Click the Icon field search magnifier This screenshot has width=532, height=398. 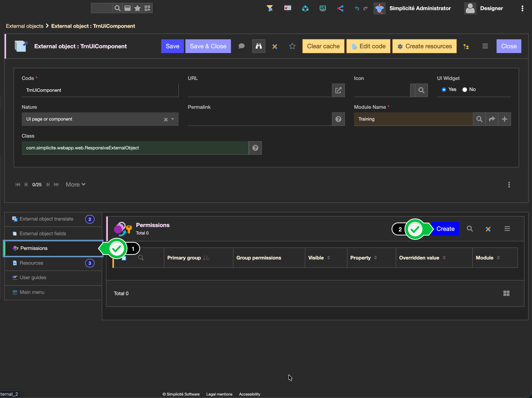(x=421, y=90)
